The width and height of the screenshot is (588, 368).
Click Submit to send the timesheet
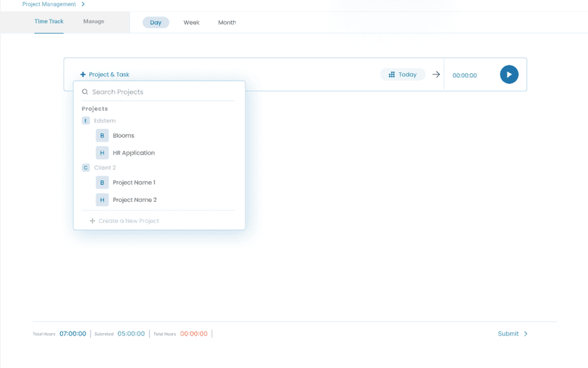click(x=512, y=334)
